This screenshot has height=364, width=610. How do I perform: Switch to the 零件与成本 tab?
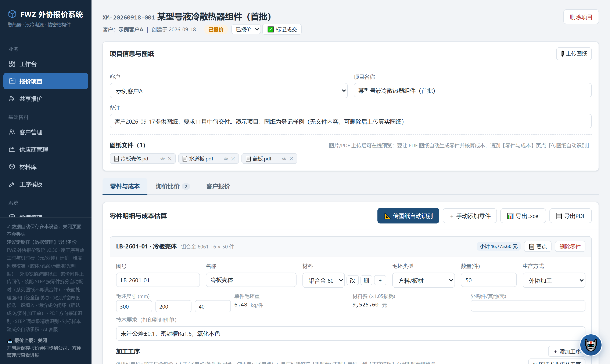coord(125,186)
